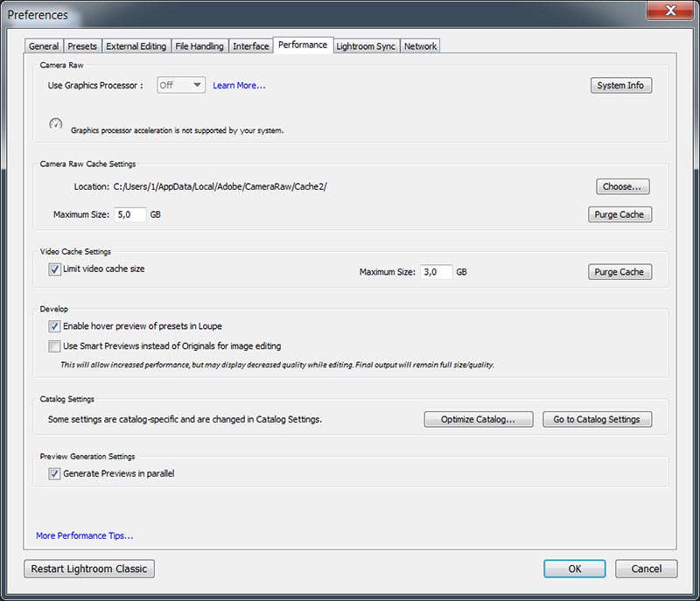Click the graphics processor speedometer icon
The image size is (700, 601).
(x=55, y=123)
